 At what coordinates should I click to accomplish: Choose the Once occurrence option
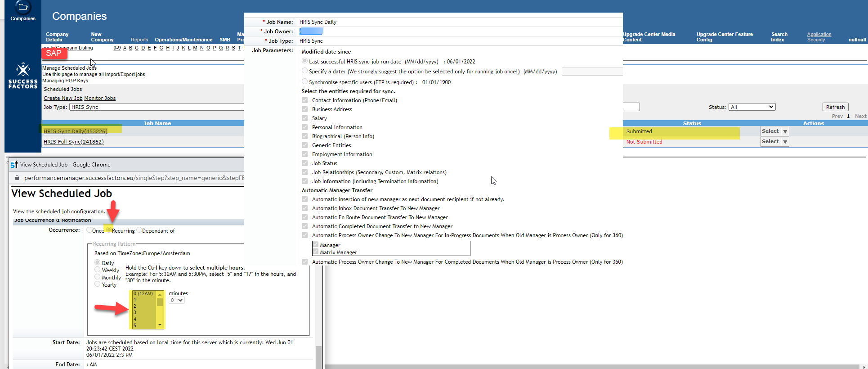tap(89, 230)
